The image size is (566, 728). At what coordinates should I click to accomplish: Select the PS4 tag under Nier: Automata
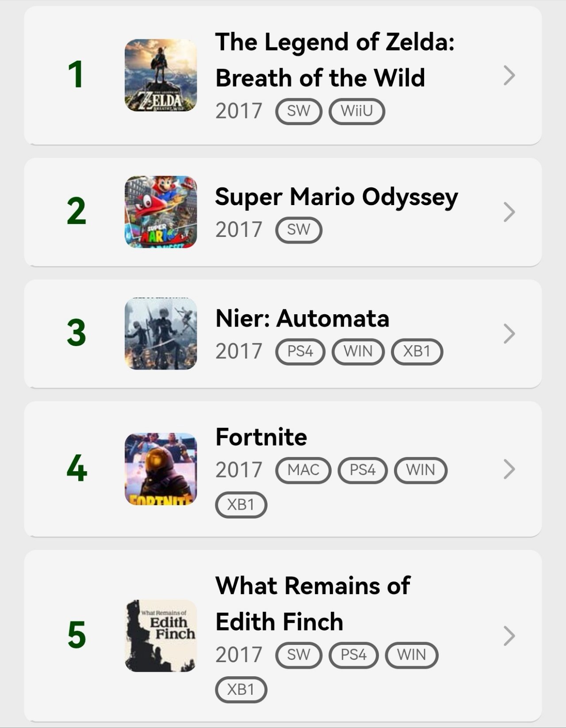[300, 351]
